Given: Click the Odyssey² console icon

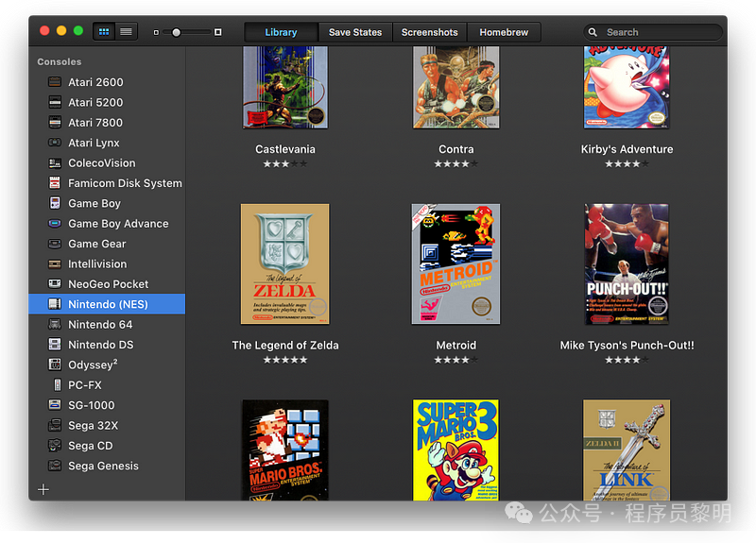Looking at the screenshot, I should click(x=55, y=365).
